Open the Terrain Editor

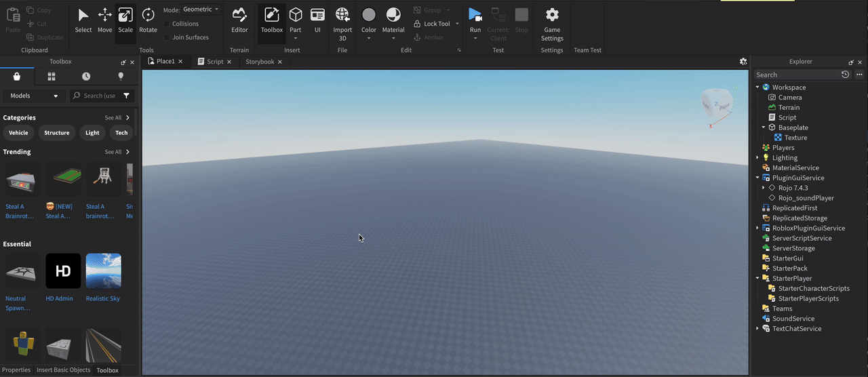pyautogui.click(x=239, y=20)
